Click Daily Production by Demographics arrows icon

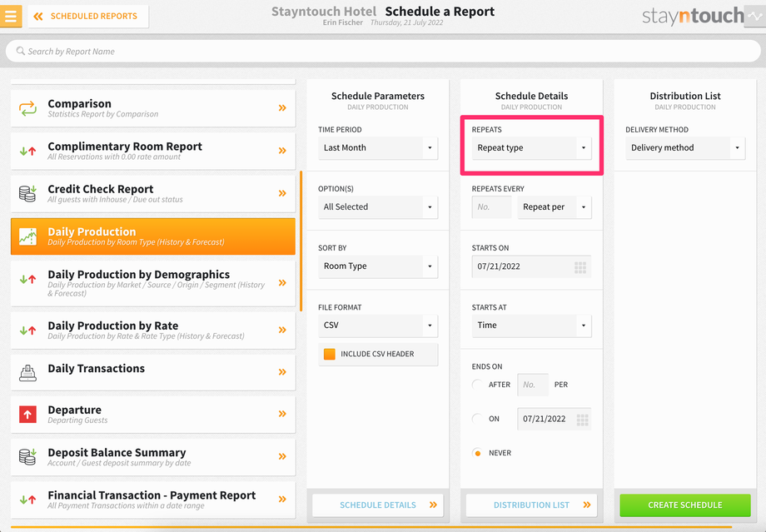coord(27,280)
